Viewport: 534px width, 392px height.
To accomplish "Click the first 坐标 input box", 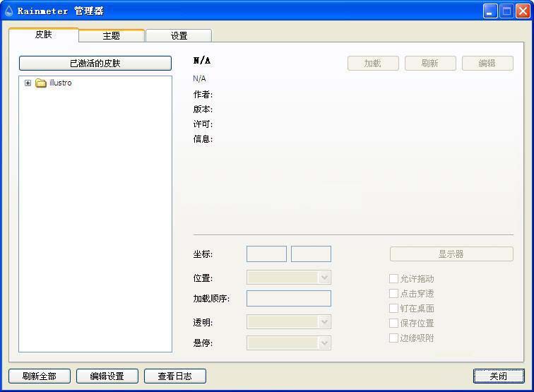I will click(x=266, y=254).
